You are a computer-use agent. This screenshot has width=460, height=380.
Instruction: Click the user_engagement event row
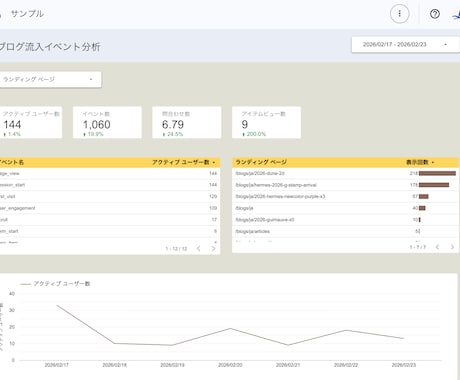pyautogui.click(x=110, y=208)
